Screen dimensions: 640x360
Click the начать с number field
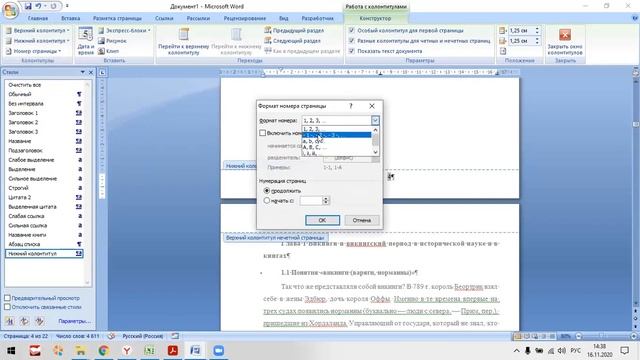click(311, 200)
